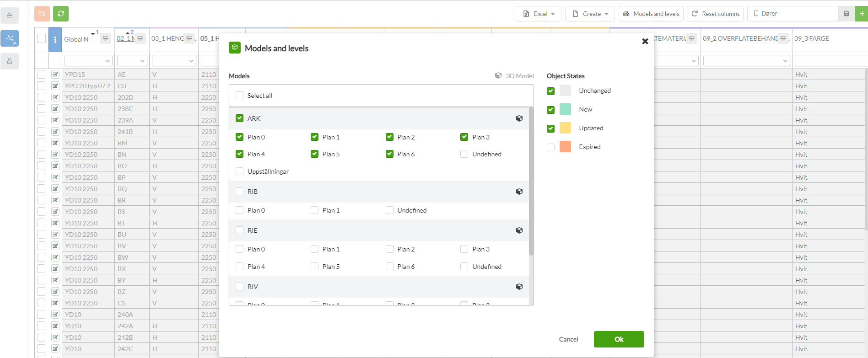Click the Updated yellow color swatch
The width and height of the screenshot is (868, 358).
tap(565, 128)
